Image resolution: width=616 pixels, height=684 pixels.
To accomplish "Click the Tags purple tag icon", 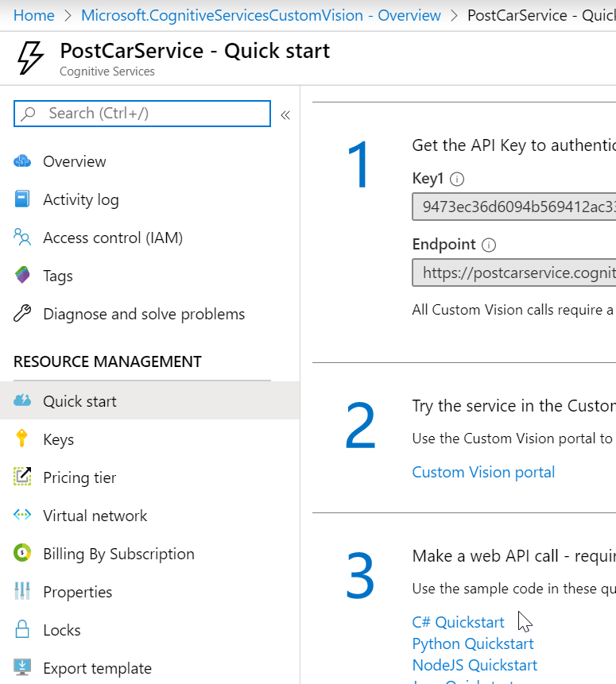I will [x=22, y=275].
